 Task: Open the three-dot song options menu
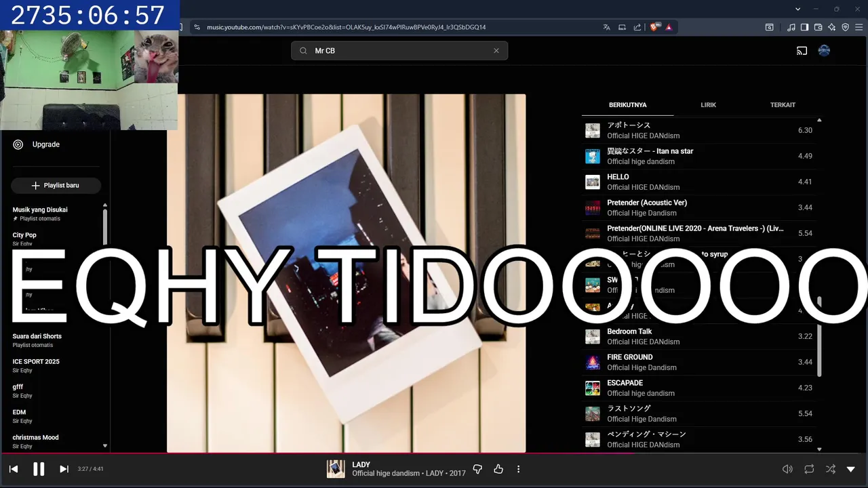(519, 469)
